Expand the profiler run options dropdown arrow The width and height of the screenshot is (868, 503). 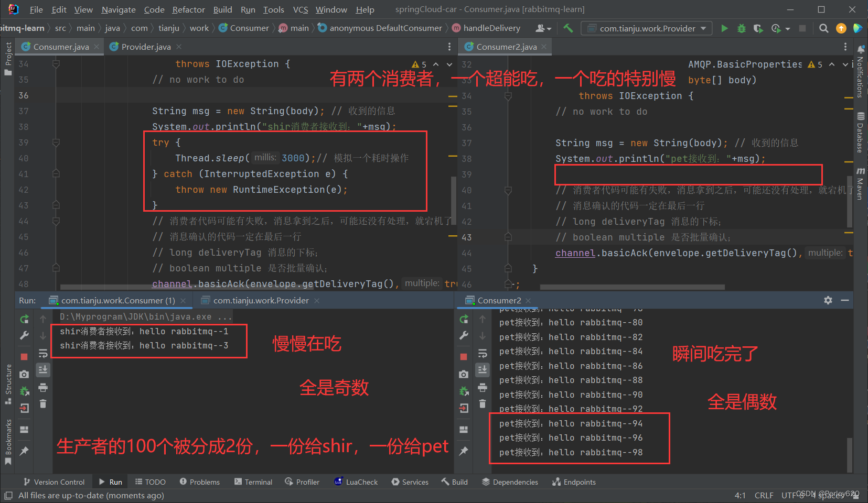788,29
